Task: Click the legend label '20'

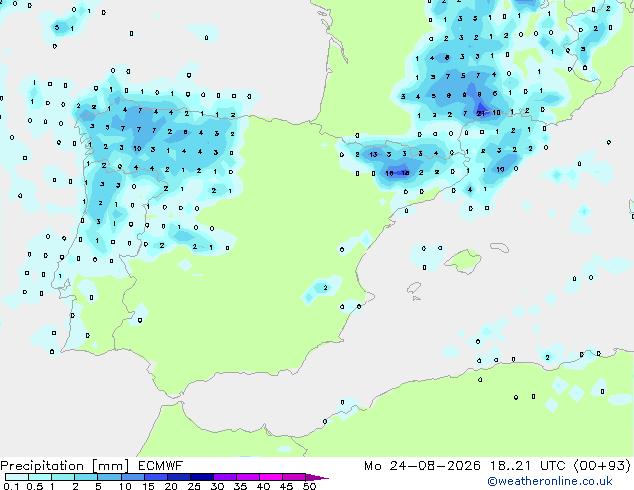Action: [171, 486]
